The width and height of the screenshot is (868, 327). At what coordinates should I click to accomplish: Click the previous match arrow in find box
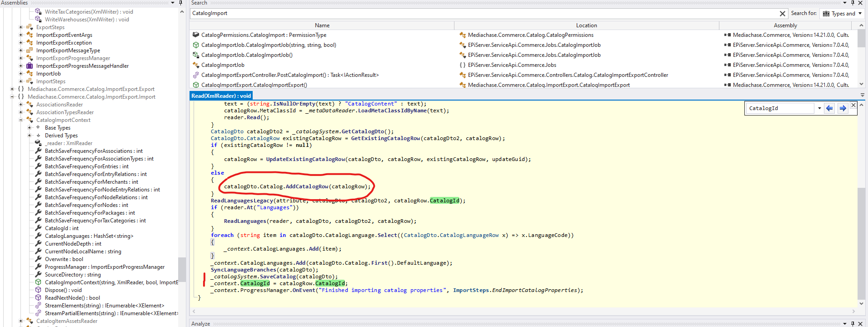tap(829, 108)
